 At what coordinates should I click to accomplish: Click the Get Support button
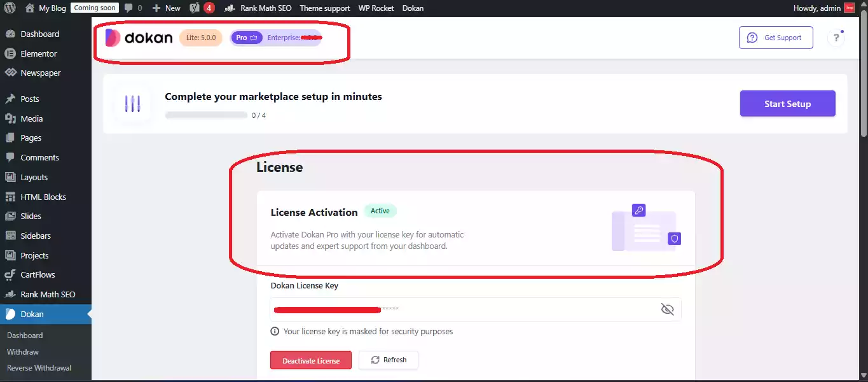click(x=776, y=38)
